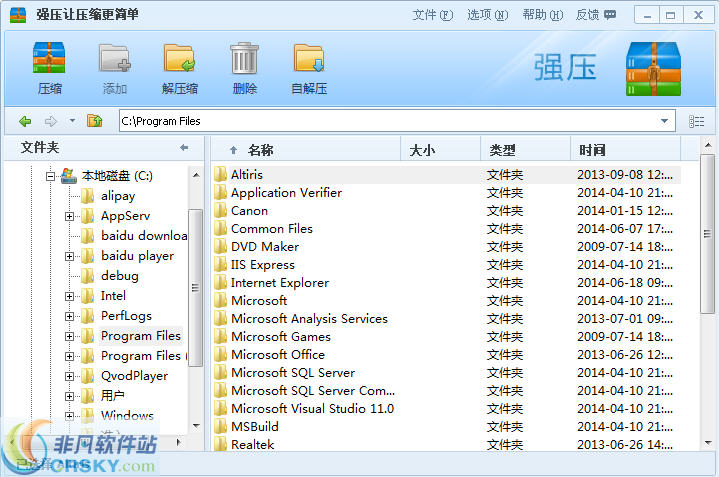This screenshot has height=477, width=719.
Task: Click folder tree scrollbar down arrow
Action: 196,426
